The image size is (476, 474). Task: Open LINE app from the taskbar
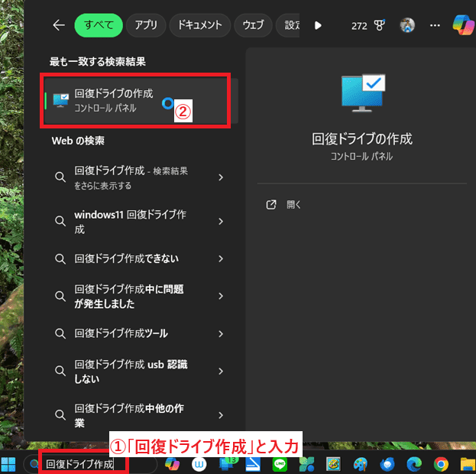[280, 464]
